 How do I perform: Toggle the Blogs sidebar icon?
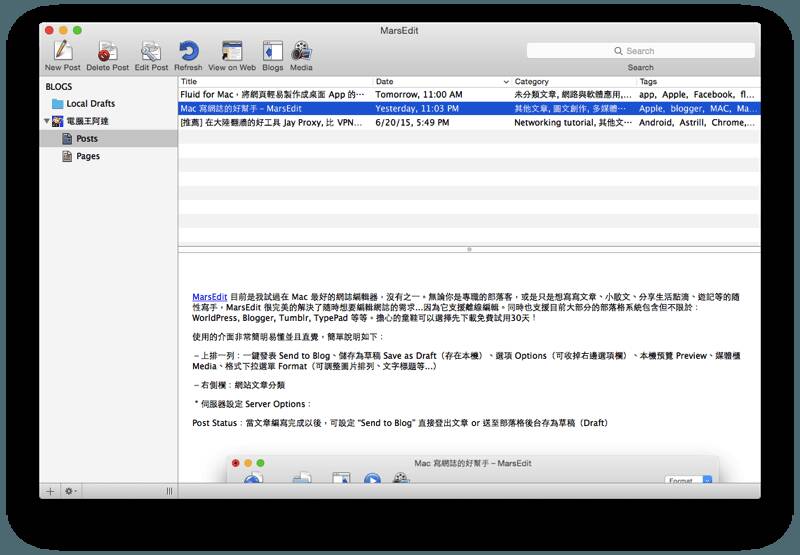coord(272,51)
